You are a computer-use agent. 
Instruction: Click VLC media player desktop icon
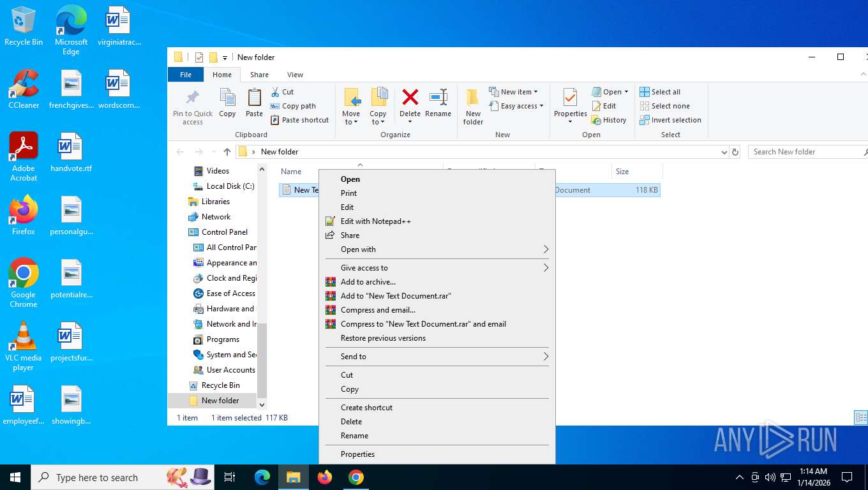[24, 346]
